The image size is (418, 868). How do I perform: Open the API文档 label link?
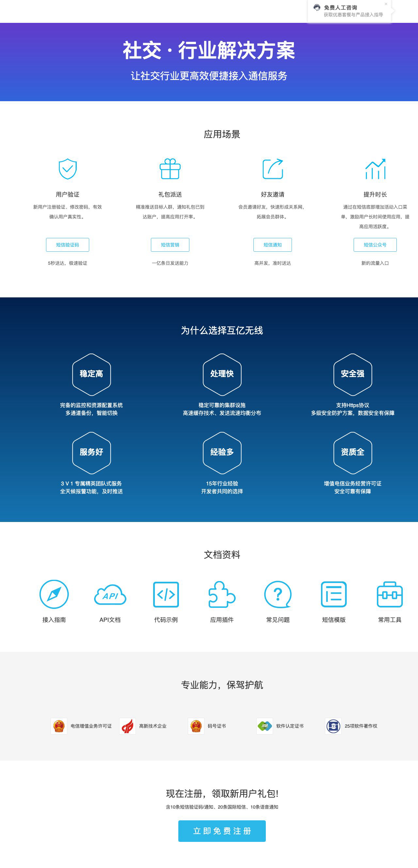[110, 620]
